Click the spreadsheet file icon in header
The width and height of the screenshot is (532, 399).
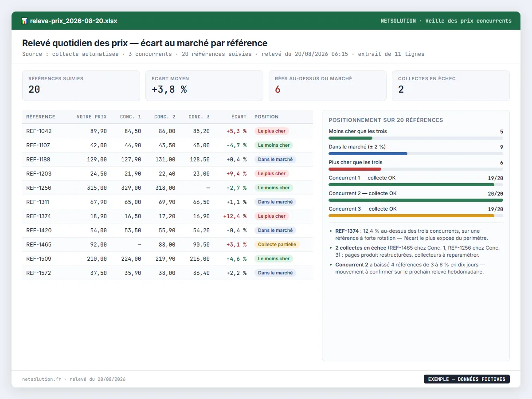[x=24, y=21]
